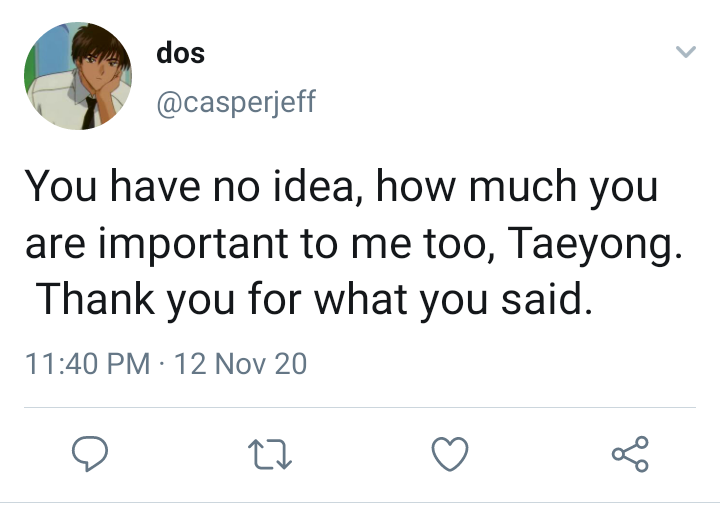Visit the @casperjeff handle profile

(x=236, y=102)
